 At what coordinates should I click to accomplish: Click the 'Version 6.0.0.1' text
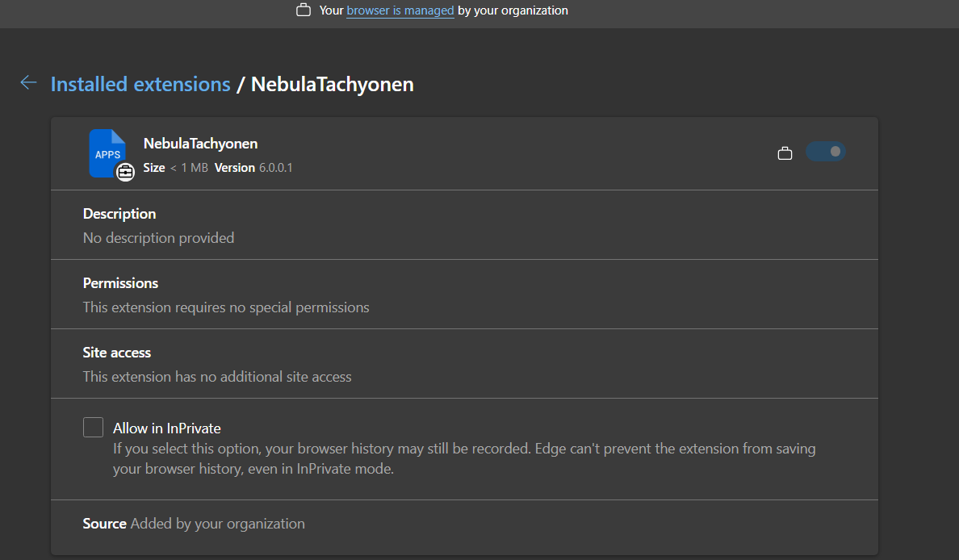click(x=253, y=168)
